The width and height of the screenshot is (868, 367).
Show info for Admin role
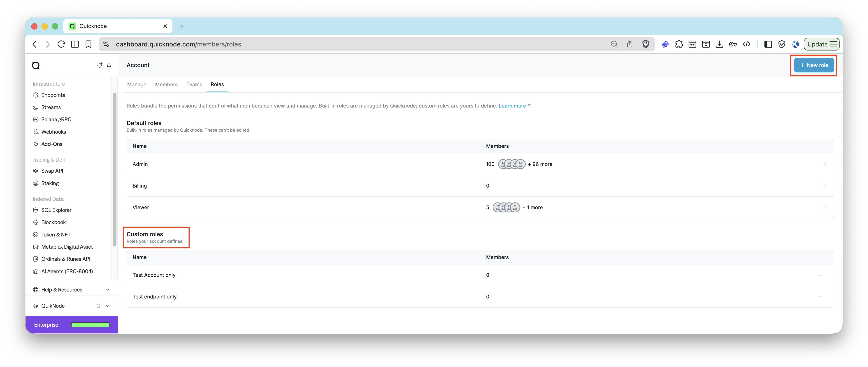(x=824, y=164)
